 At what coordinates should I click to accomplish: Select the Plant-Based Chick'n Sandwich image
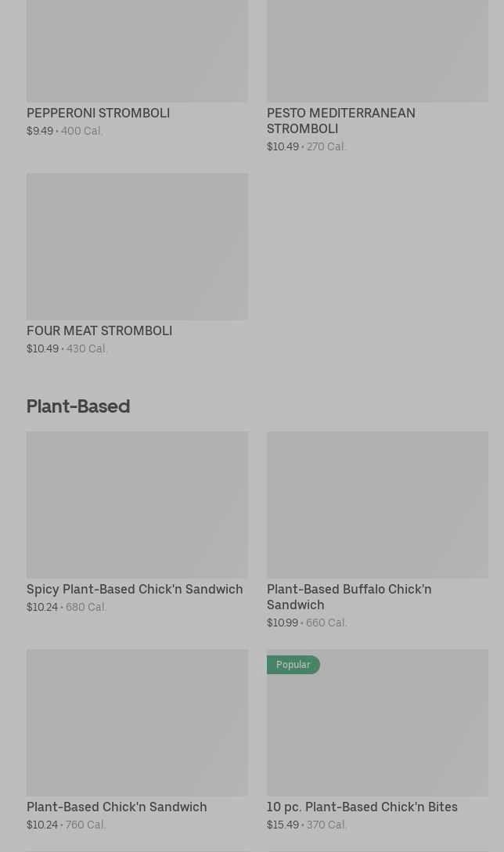coord(137,722)
